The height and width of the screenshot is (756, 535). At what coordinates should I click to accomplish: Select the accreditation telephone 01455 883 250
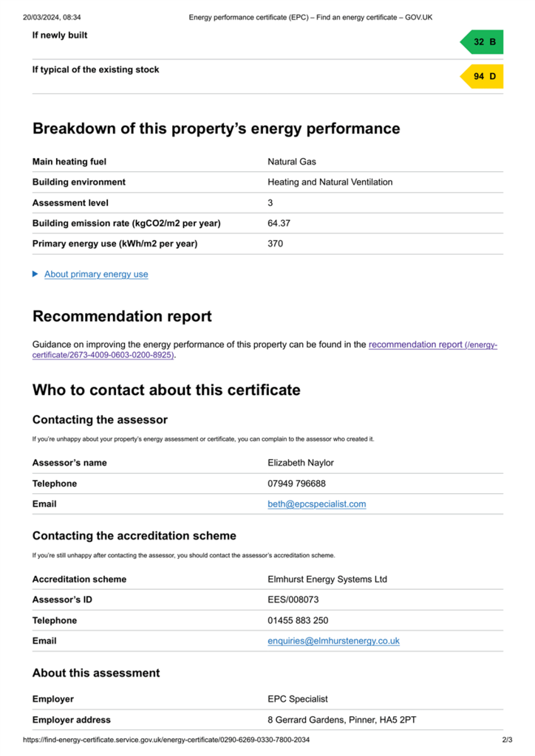pyautogui.click(x=298, y=620)
